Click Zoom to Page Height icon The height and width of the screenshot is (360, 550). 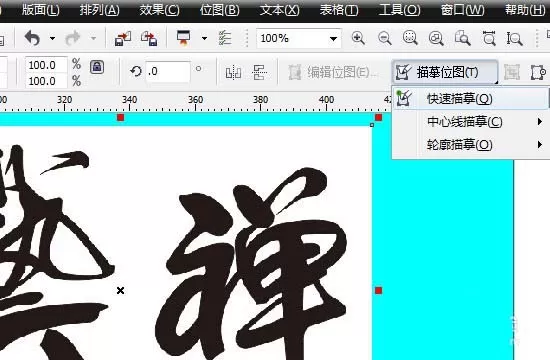coord(514,38)
